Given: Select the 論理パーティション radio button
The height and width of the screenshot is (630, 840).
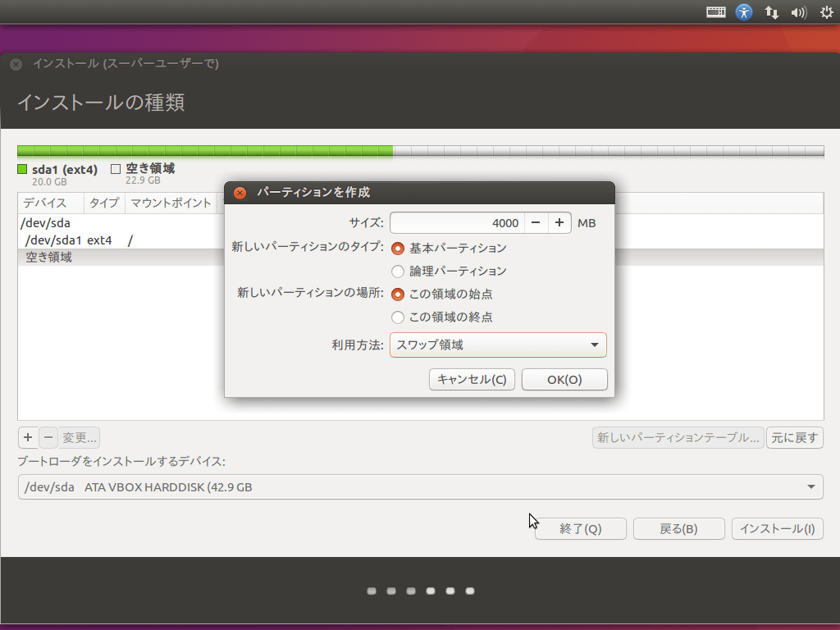Looking at the screenshot, I should pos(398,271).
